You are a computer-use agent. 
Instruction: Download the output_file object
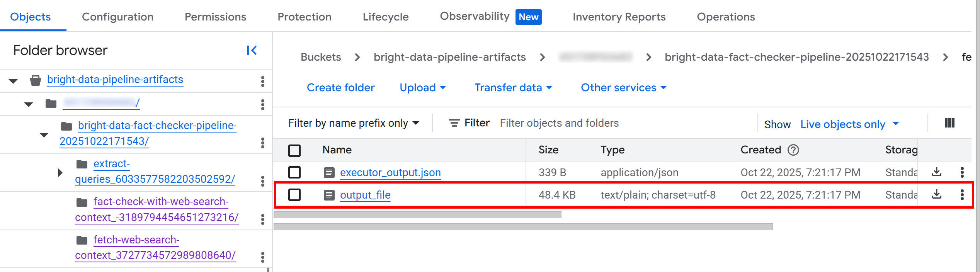937,195
